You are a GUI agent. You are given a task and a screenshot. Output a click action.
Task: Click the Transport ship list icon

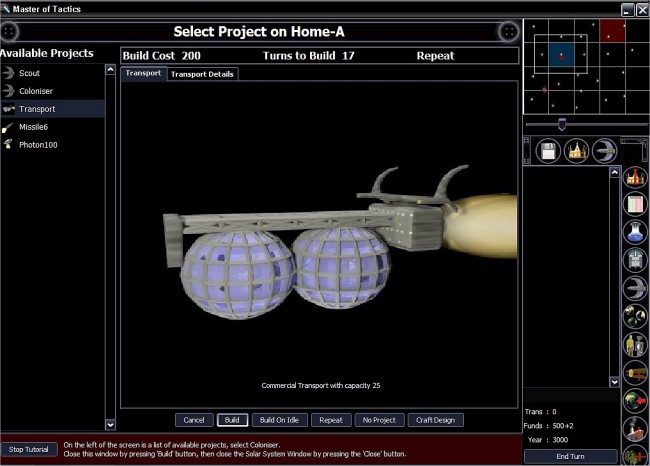[8, 109]
